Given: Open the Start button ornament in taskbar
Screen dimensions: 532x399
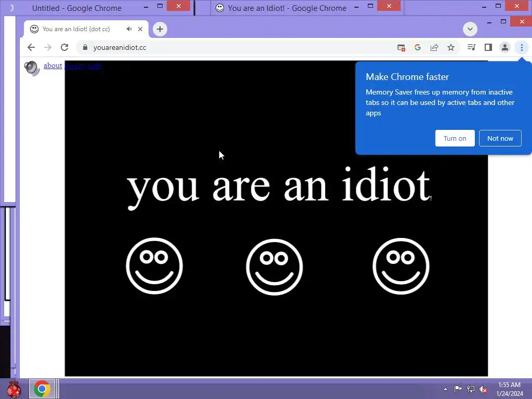Looking at the screenshot, I should pyautogui.click(x=14, y=389).
